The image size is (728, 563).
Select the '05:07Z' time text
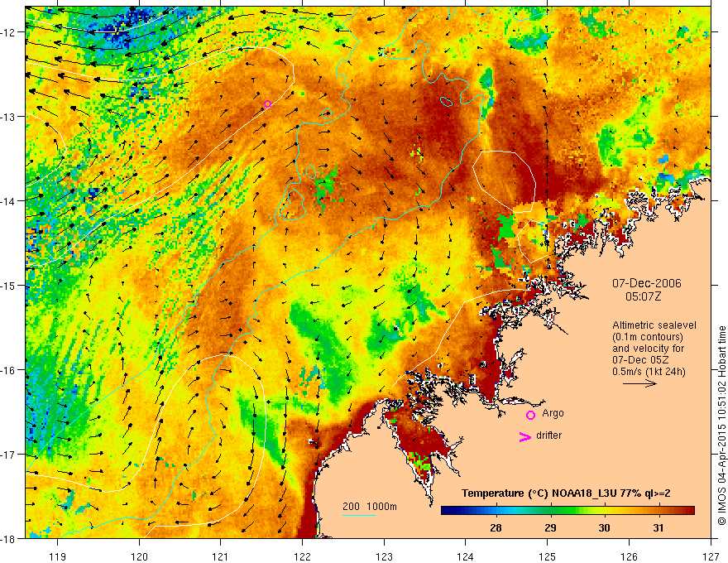pyautogui.click(x=643, y=296)
